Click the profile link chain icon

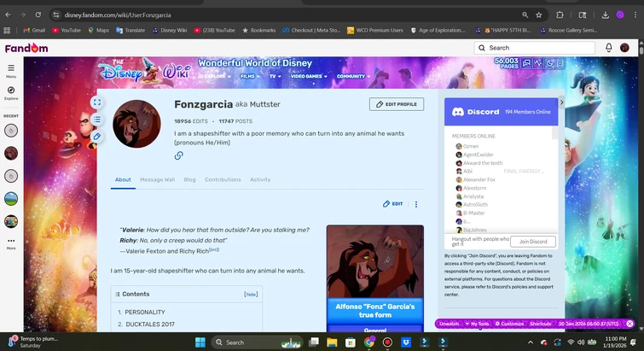click(x=178, y=155)
